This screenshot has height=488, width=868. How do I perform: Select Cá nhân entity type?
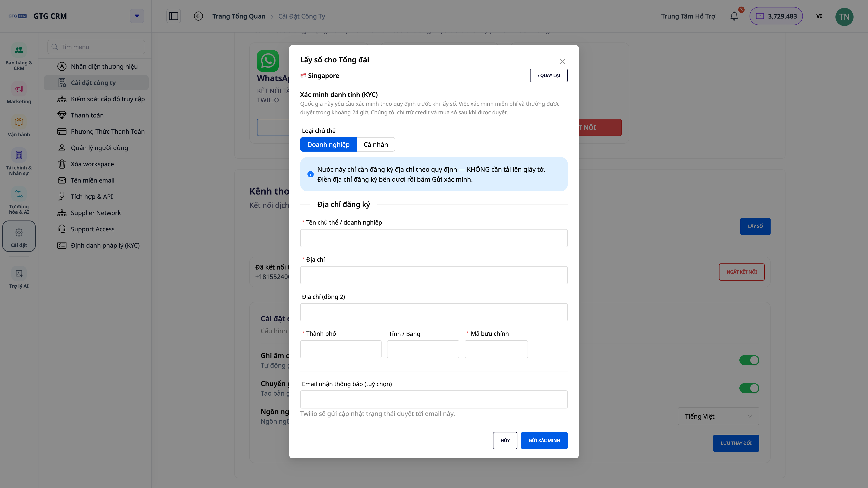pyautogui.click(x=376, y=145)
